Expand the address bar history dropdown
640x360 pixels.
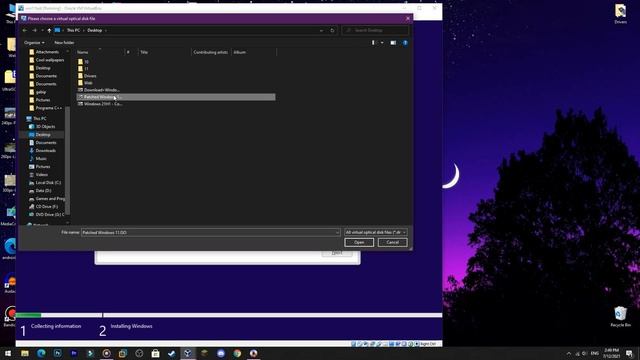tap(321, 30)
